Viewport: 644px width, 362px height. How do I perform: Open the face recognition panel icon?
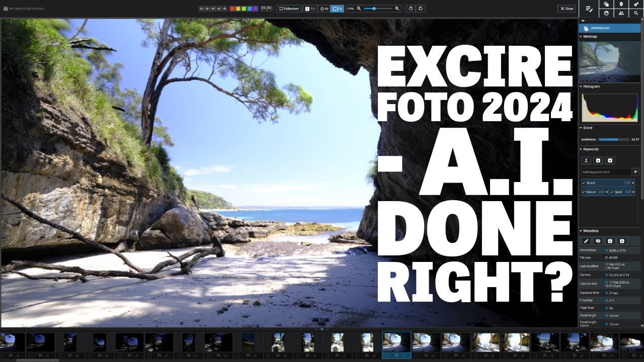pos(606,14)
